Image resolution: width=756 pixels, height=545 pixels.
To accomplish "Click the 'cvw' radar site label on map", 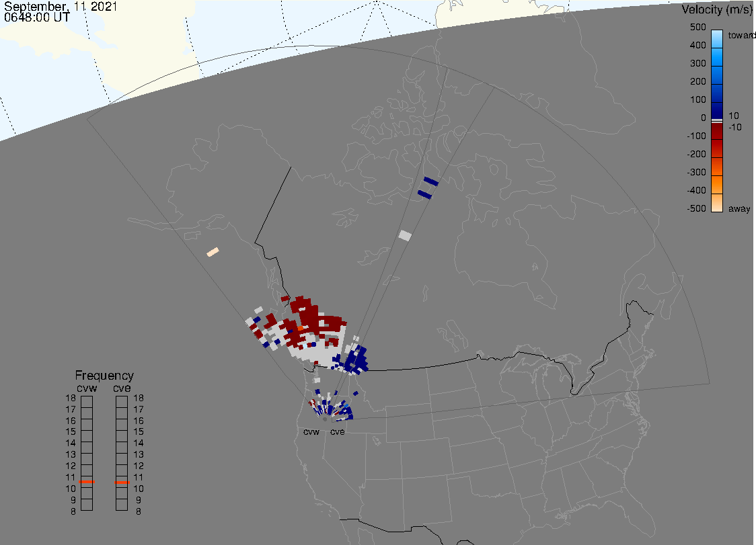I will coord(311,432).
